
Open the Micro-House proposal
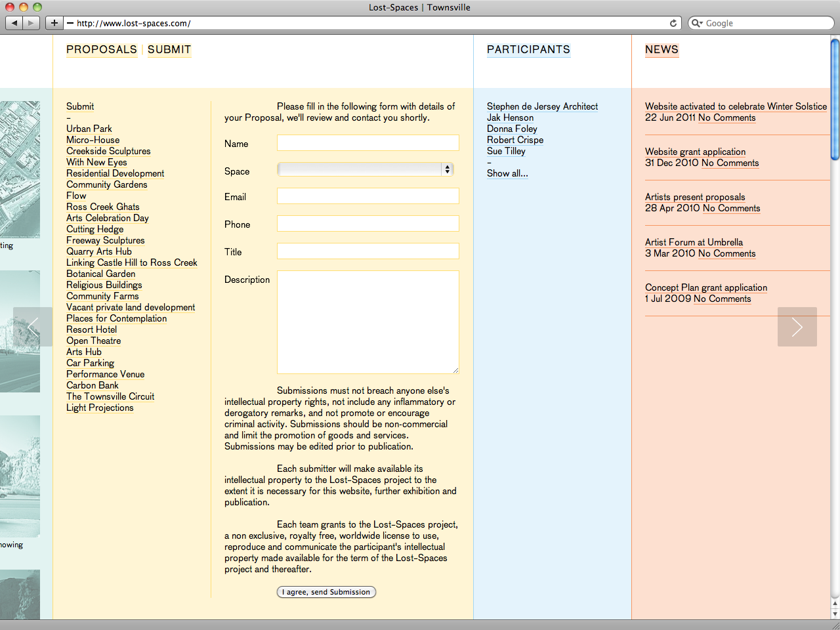tap(93, 140)
